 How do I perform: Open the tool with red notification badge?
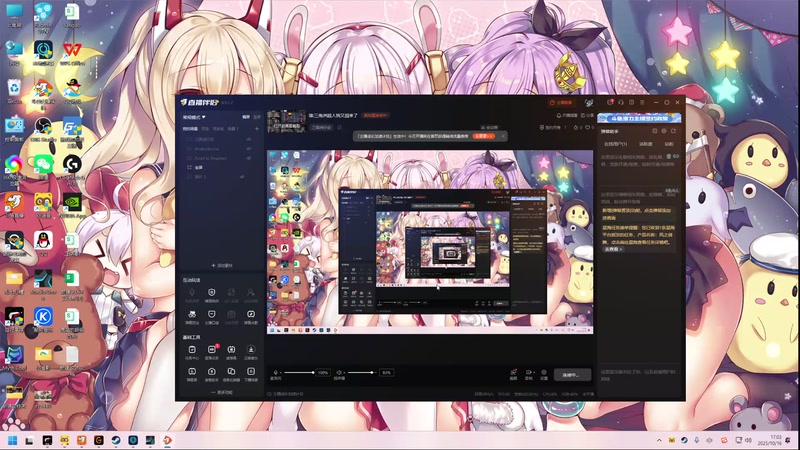212,353
